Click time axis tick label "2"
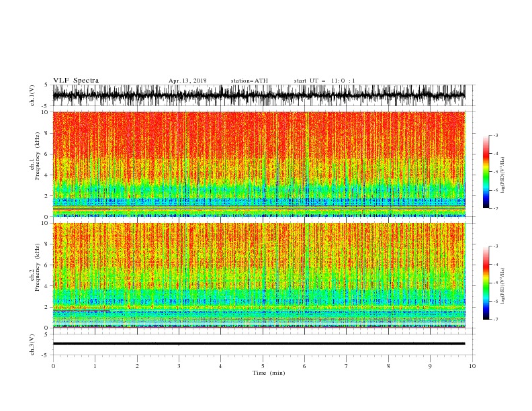This screenshot has width=532, height=411. click(x=137, y=366)
